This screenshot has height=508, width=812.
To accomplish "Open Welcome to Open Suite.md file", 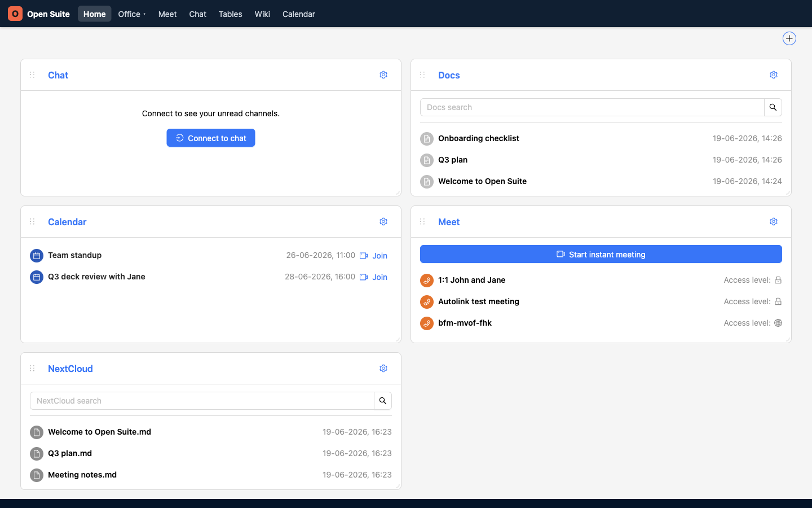I will [99, 432].
